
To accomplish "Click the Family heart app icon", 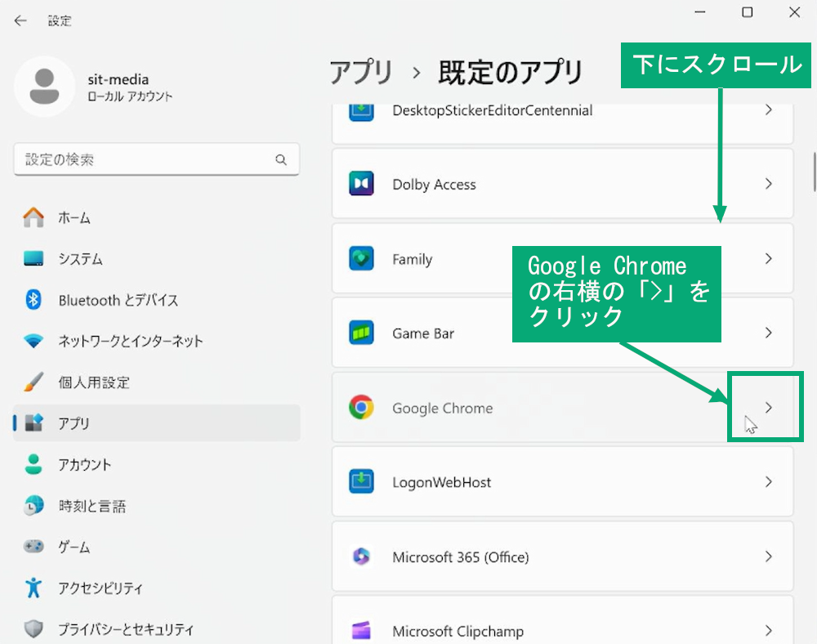I will coord(361,258).
